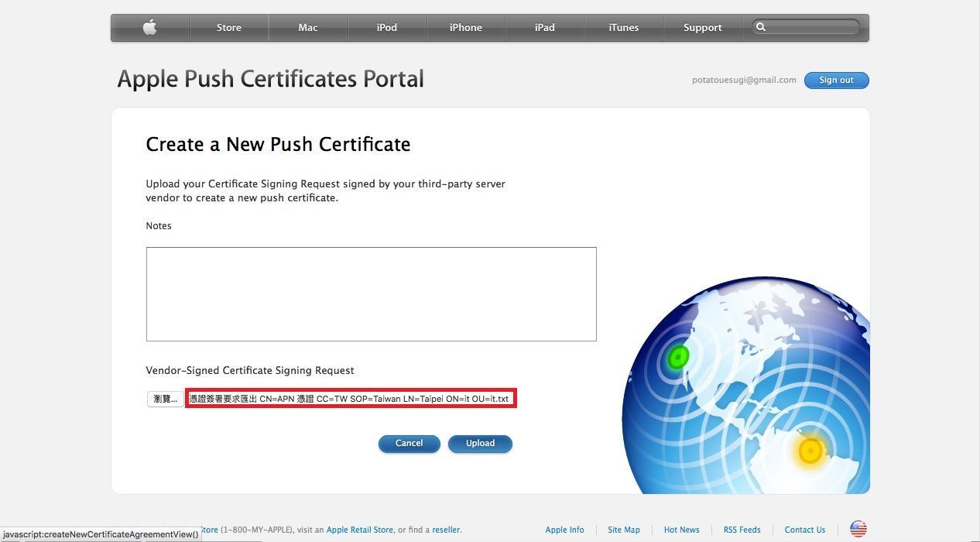
Task: Click the Vendor-Signed Certificate Signing Request label
Action: 250,370
